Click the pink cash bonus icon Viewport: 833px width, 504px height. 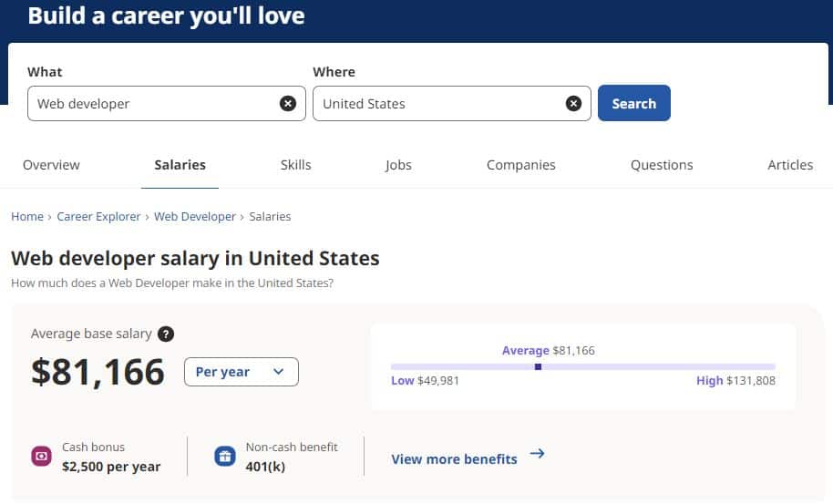(x=41, y=457)
